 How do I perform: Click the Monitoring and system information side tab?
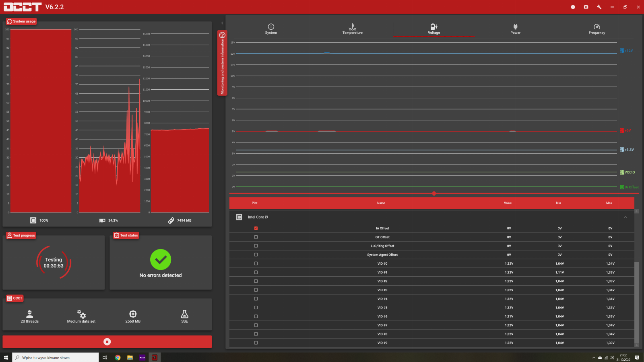[x=222, y=63]
